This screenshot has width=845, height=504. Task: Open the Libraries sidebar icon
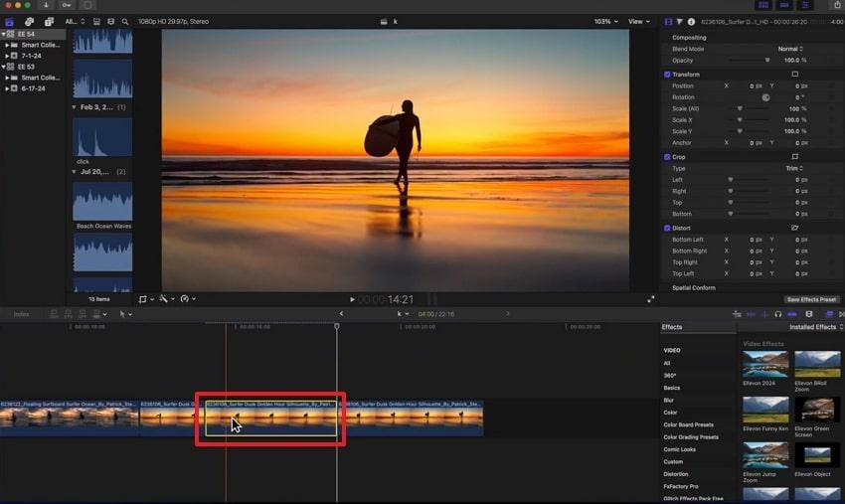click(x=9, y=22)
